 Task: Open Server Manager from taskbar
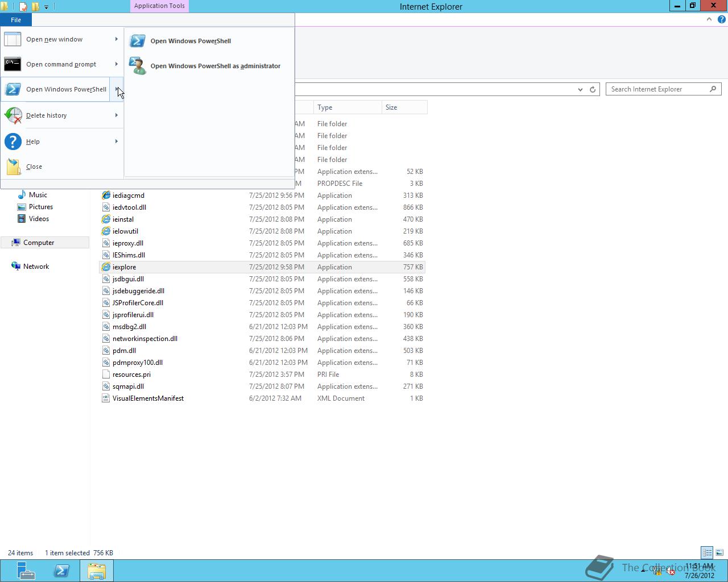[26, 571]
